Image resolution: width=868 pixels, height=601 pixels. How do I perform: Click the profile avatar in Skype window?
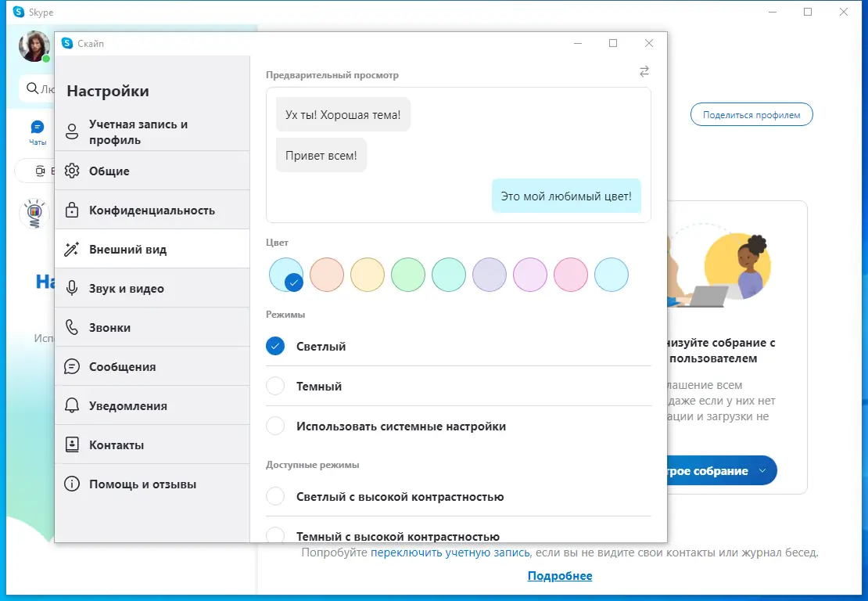point(34,46)
